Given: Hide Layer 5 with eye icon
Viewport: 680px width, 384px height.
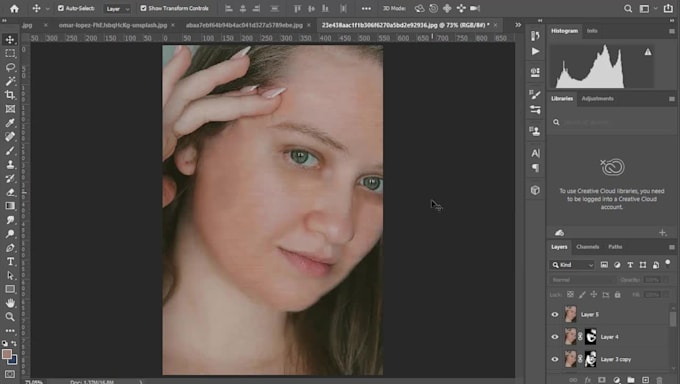Looking at the screenshot, I should [x=555, y=315].
